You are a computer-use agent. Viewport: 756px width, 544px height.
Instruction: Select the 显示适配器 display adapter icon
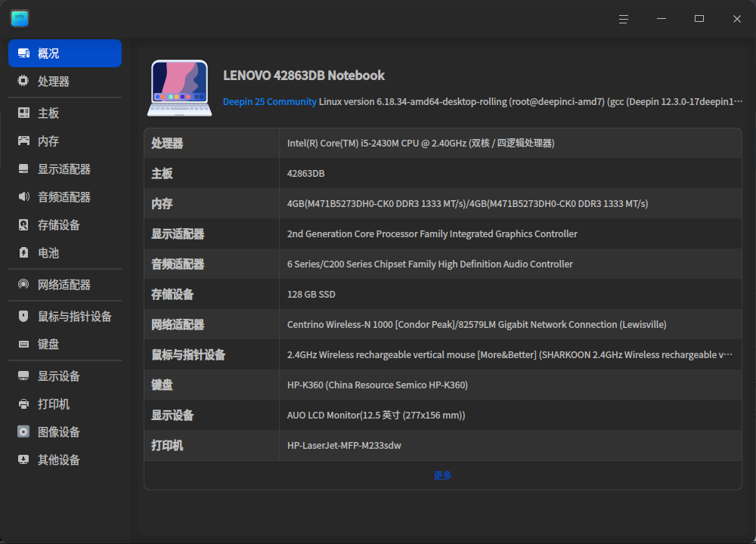point(23,168)
